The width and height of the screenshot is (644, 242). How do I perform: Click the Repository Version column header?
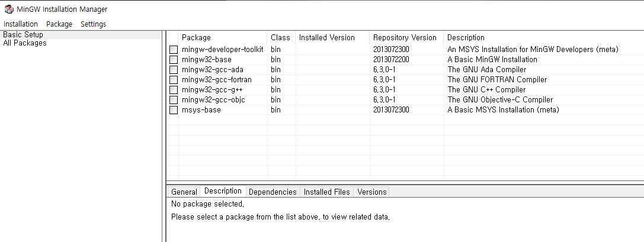click(x=406, y=38)
